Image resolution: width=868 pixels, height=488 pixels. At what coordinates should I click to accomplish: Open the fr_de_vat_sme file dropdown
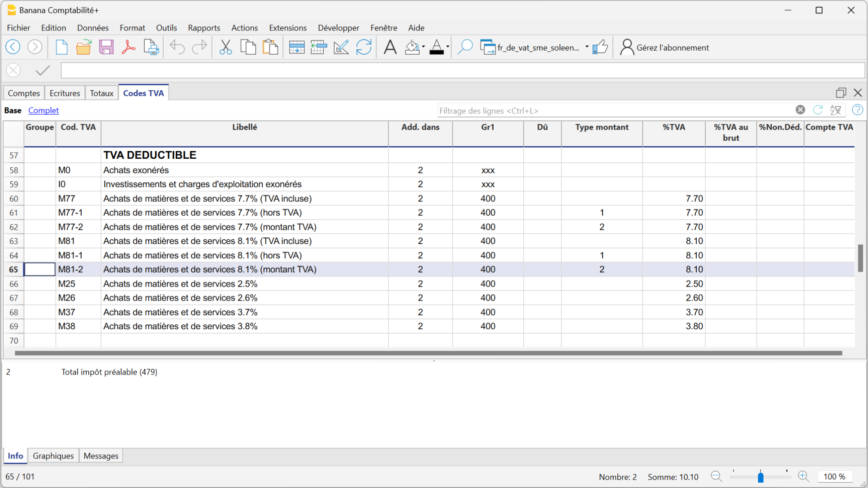[x=587, y=47]
